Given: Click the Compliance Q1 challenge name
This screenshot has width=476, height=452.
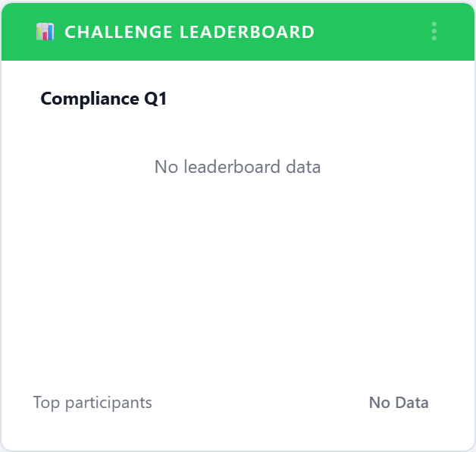Looking at the screenshot, I should 104,99.
